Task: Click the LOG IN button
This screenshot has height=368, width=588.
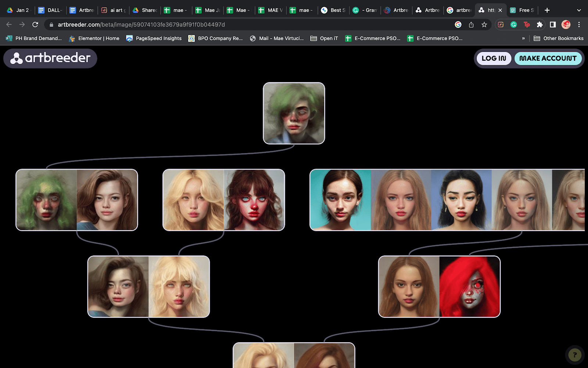Action: click(x=494, y=58)
